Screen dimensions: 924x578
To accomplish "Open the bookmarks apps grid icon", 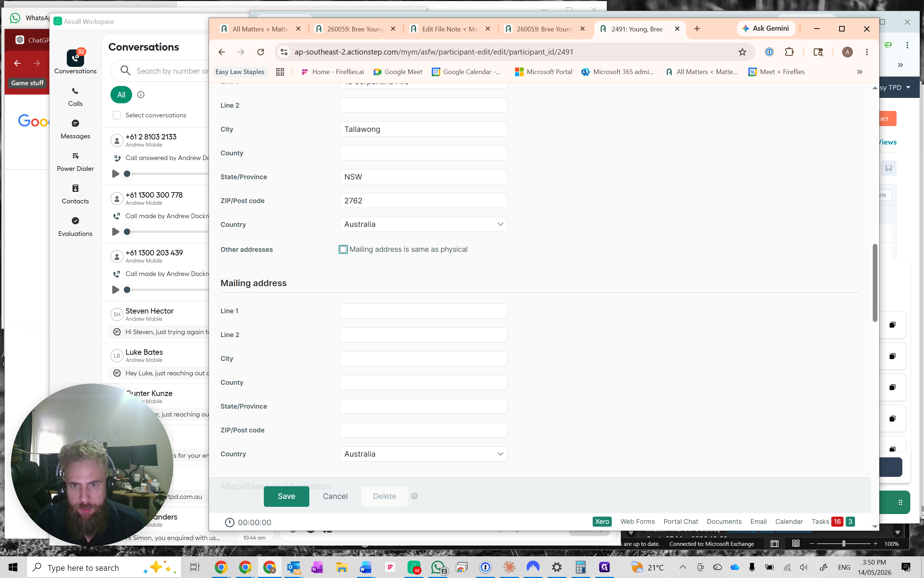I will (280, 72).
